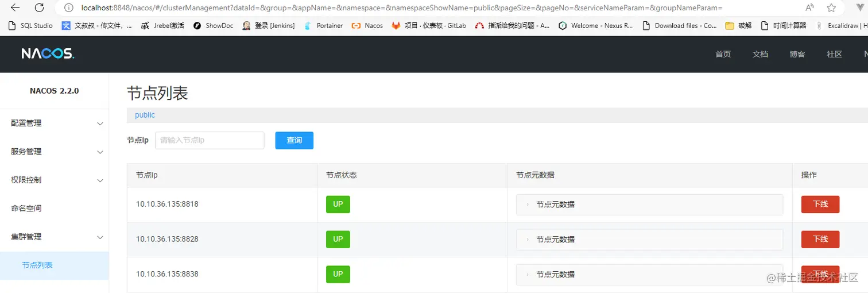Expand 节点元数据 for node 10.10.36.135:8818

(x=649, y=205)
